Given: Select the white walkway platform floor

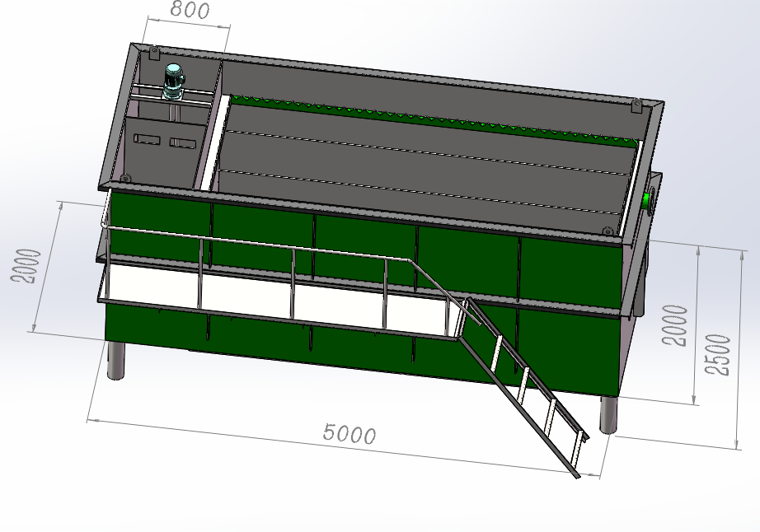Looking at the screenshot, I should point(279,301).
